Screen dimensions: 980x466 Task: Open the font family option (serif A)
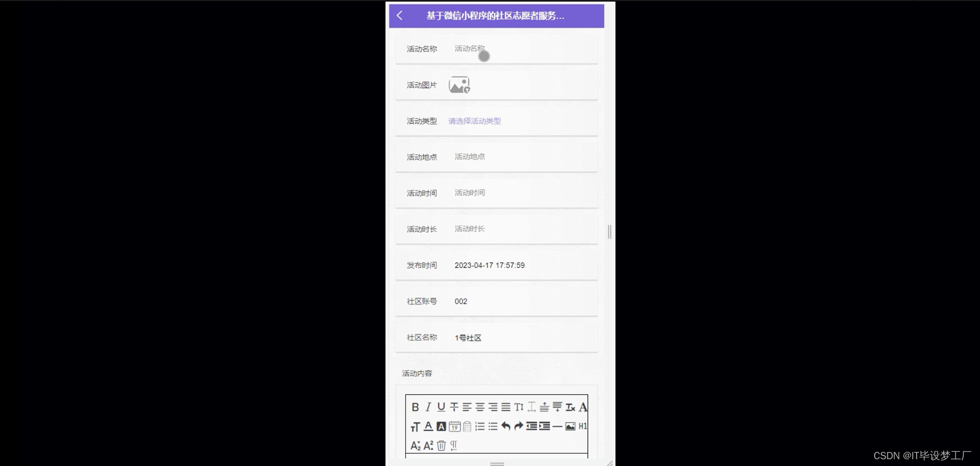click(x=583, y=407)
